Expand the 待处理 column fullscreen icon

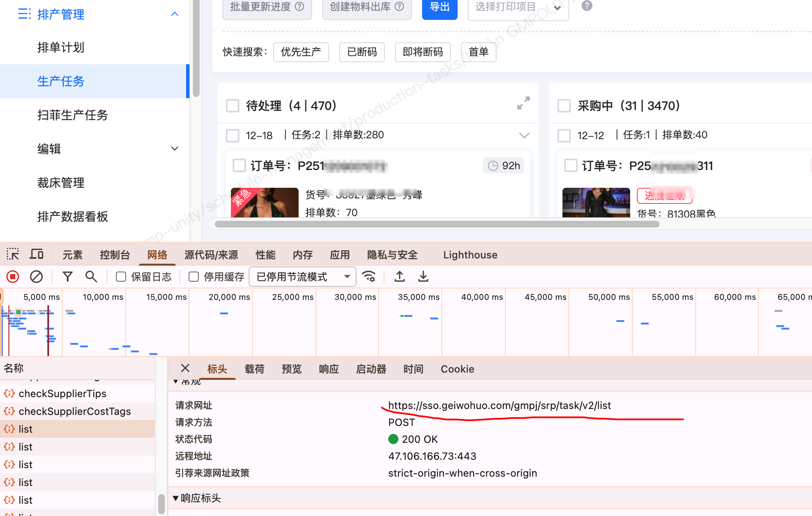pos(523,103)
